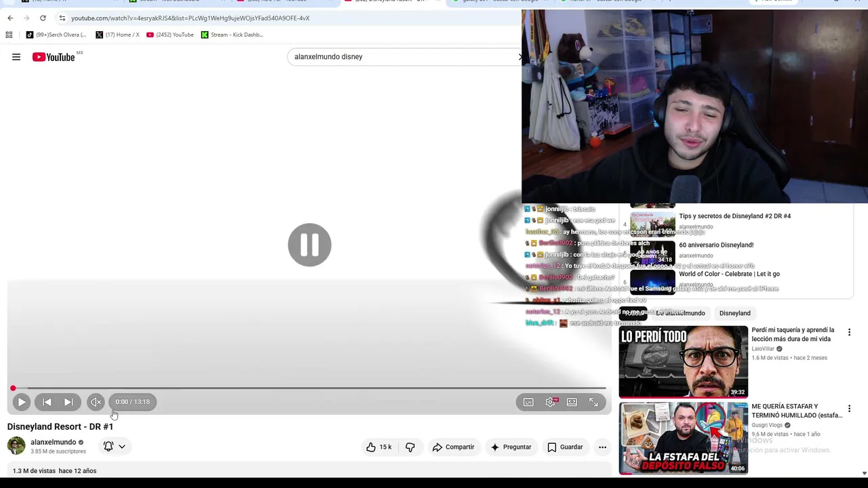Screen dimensions: 868x488
Task: Open the alanxelmundo channel avatar
Action: pyautogui.click(x=16, y=446)
